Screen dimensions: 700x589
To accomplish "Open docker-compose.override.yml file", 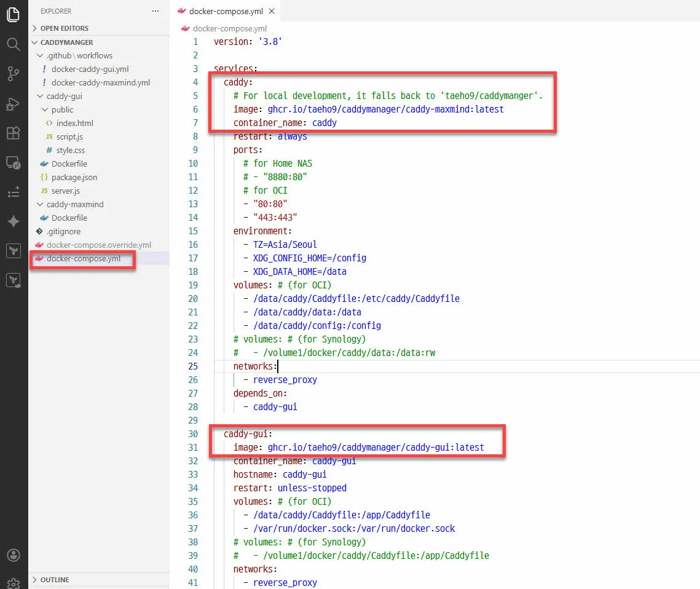I will click(x=99, y=245).
